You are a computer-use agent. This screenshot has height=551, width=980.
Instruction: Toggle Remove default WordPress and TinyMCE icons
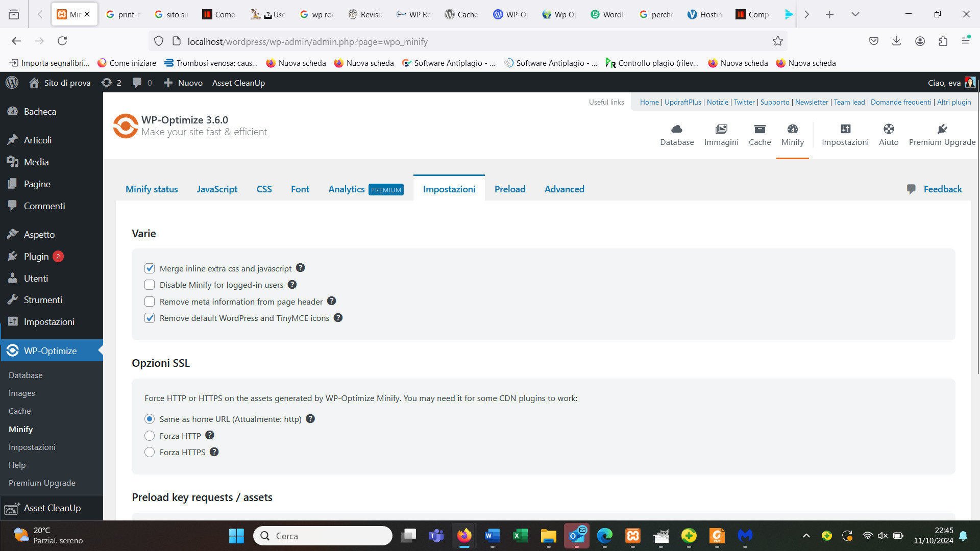[x=150, y=317]
